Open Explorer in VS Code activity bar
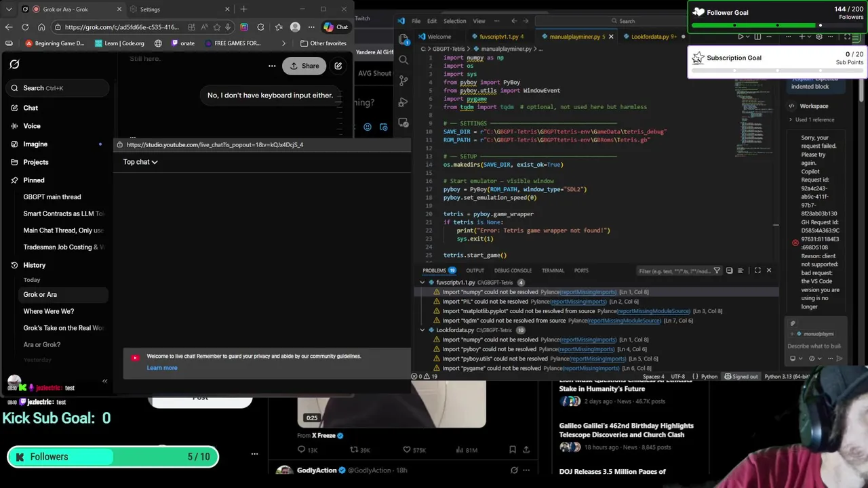868x488 pixels. click(x=403, y=39)
